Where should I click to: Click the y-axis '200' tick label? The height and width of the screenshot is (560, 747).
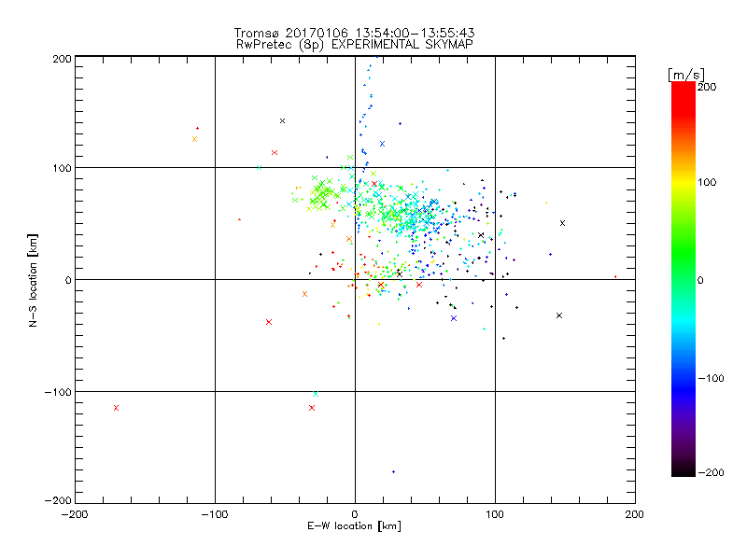(62, 59)
